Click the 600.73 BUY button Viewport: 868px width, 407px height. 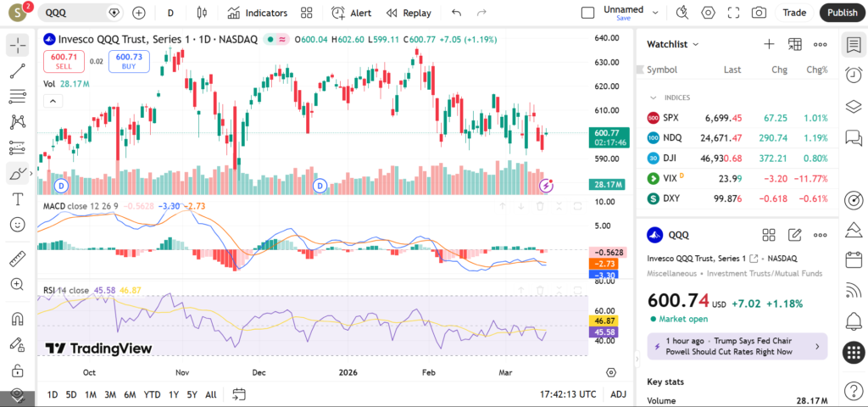pyautogui.click(x=129, y=61)
